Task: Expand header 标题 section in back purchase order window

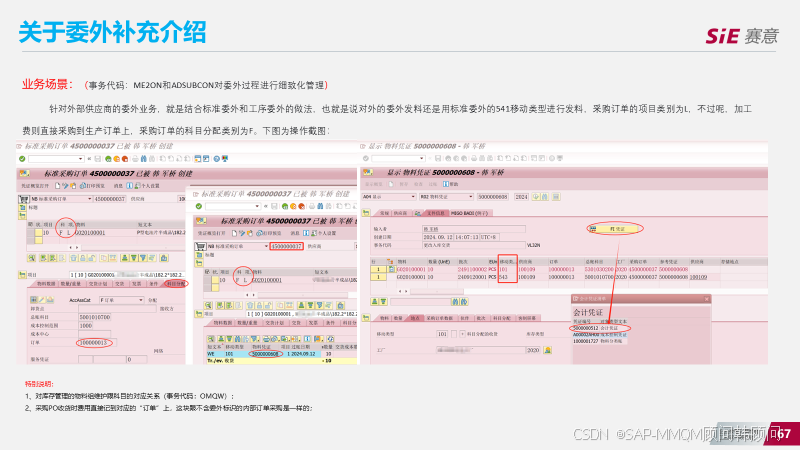Action: tap(22, 207)
